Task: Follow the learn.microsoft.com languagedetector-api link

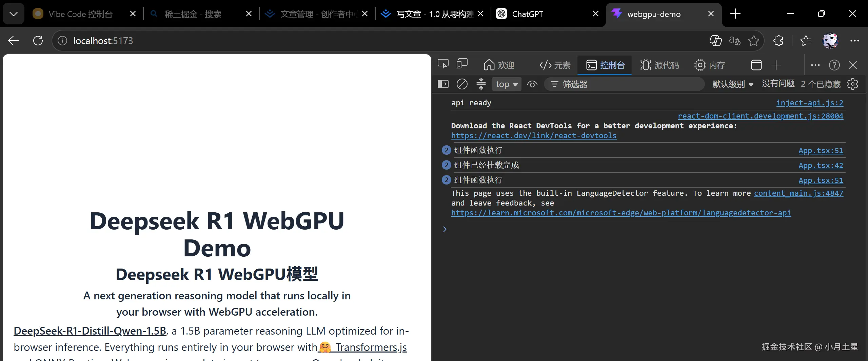Action: tap(621, 213)
